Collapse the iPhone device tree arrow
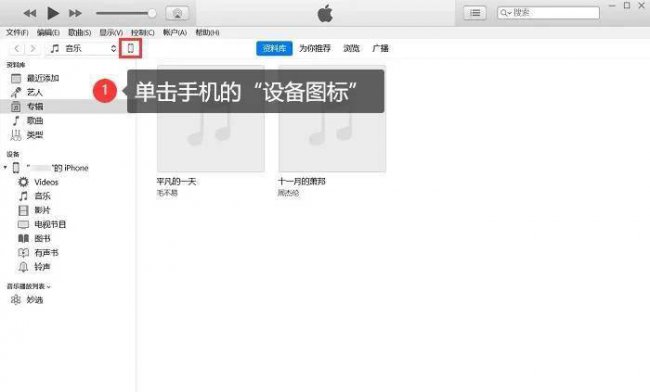The image size is (650, 392). pyautogui.click(x=5, y=167)
